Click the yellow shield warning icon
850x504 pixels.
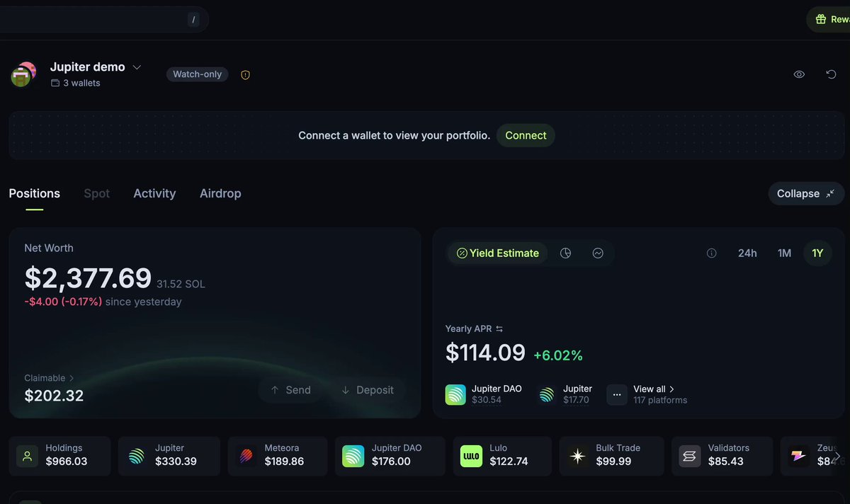[245, 74]
